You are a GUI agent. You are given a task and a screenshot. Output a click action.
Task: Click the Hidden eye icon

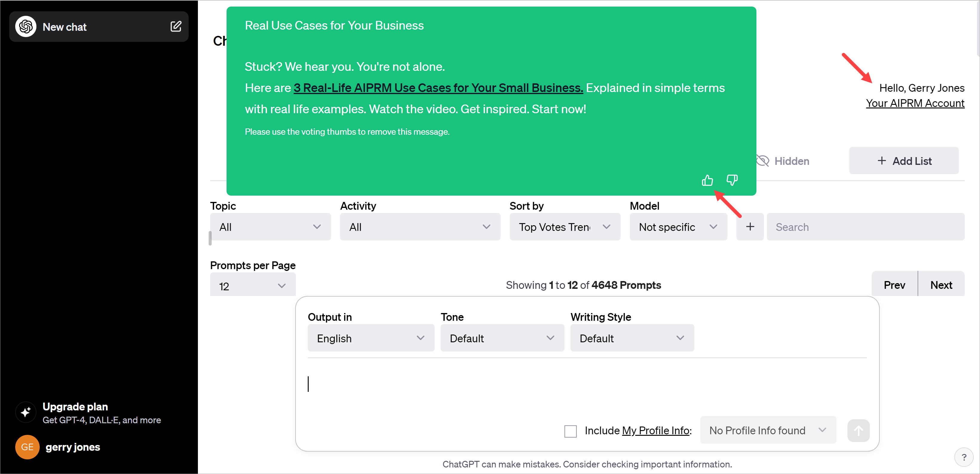(761, 161)
